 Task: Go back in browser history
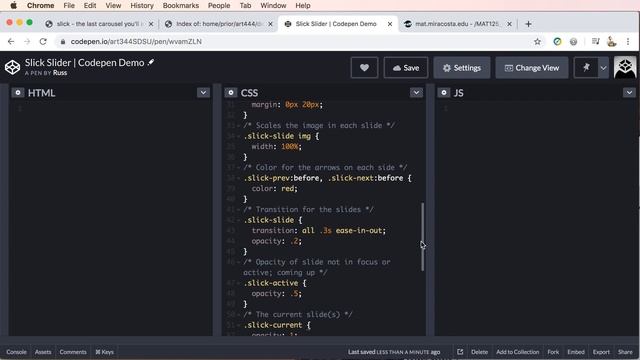point(11,42)
